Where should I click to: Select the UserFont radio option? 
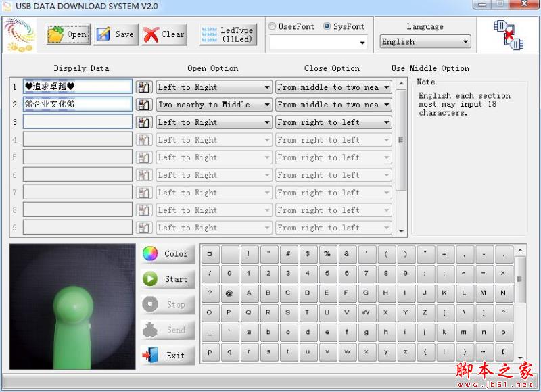pyautogui.click(x=291, y=26)
